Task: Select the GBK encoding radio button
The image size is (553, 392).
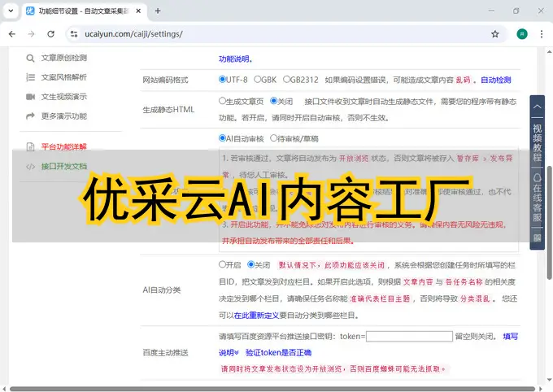Action: pyautogui.click(x=258, y=80)
